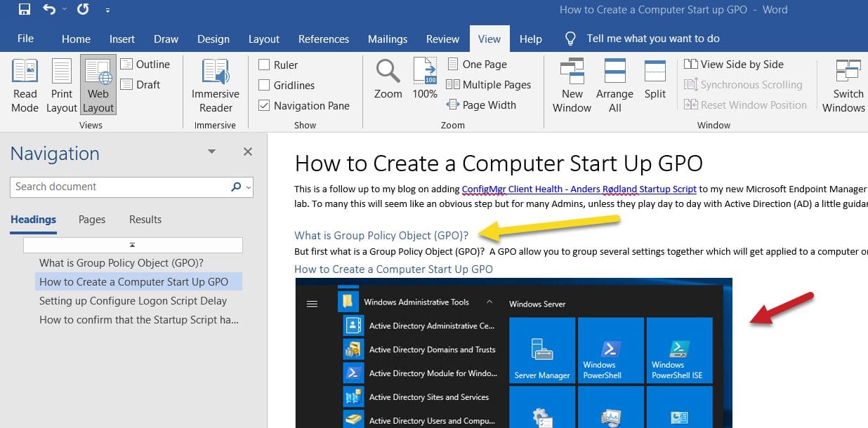Switch to the Insert ribbon tab
Viewport: 868px width, 428px height.
click(122, 39)
